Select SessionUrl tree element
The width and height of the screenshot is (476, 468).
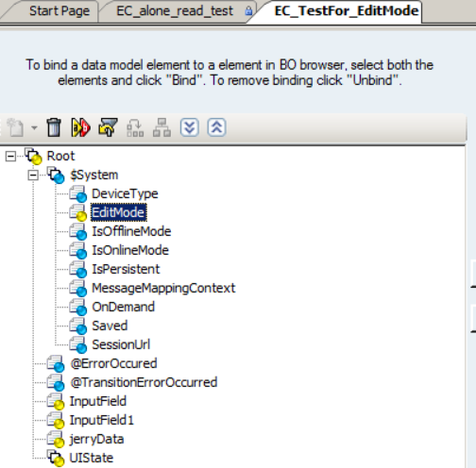pos(121,344)
